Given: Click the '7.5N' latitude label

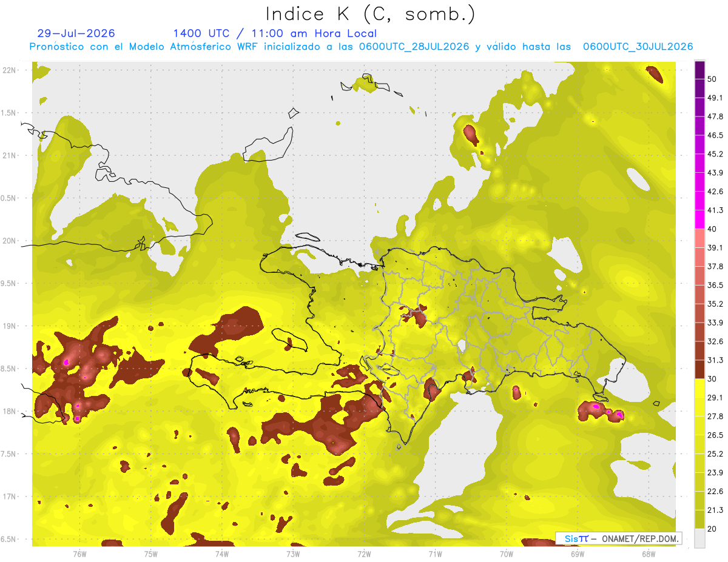Looking at the screenshot, I should pyautogui.click(x=9, y=454).
